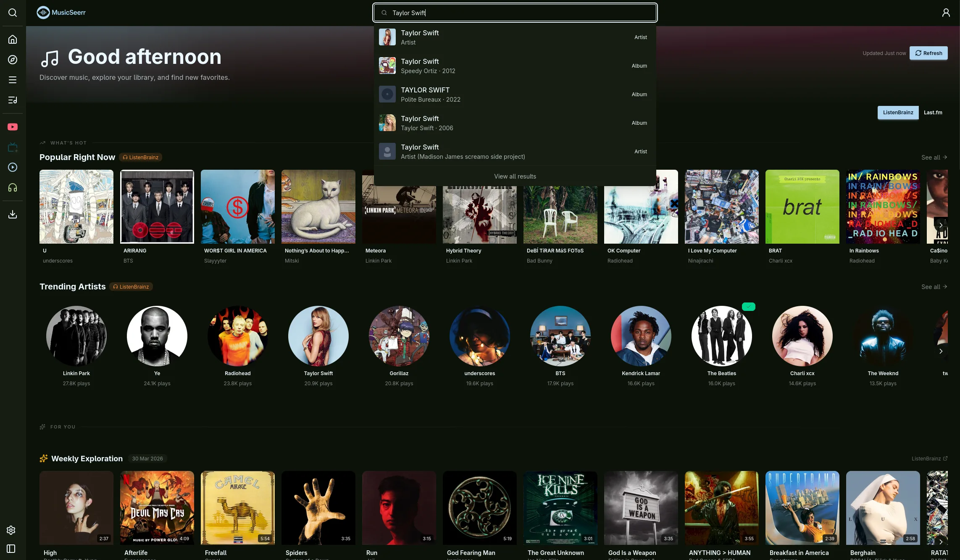Click the Taylor Swift search field

coord(515,13)
